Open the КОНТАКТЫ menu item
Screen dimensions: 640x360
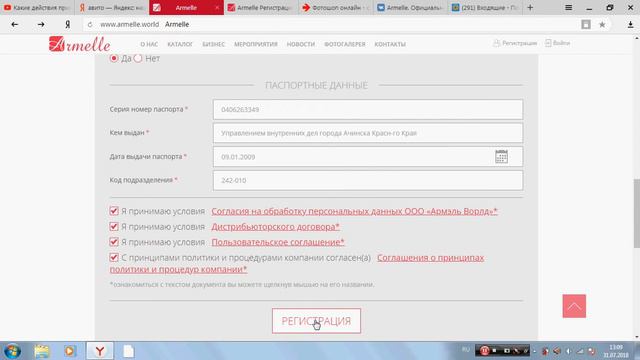[x=390, y=44]
